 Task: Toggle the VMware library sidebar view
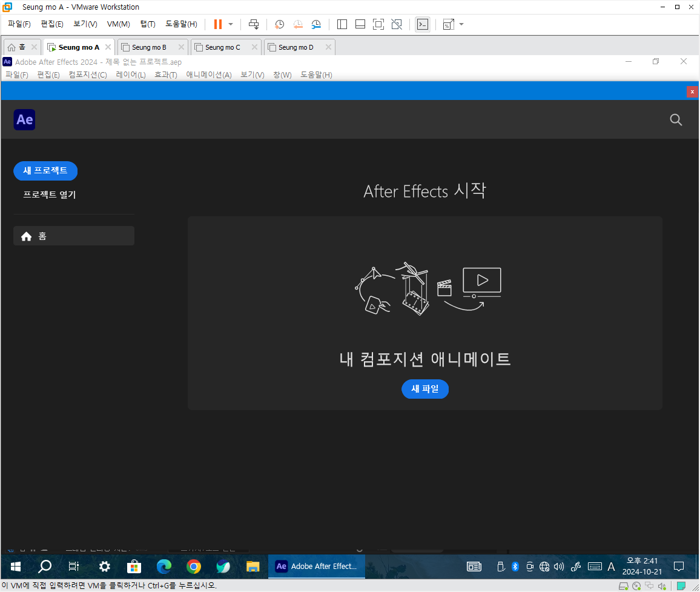[x=342, y=24]
